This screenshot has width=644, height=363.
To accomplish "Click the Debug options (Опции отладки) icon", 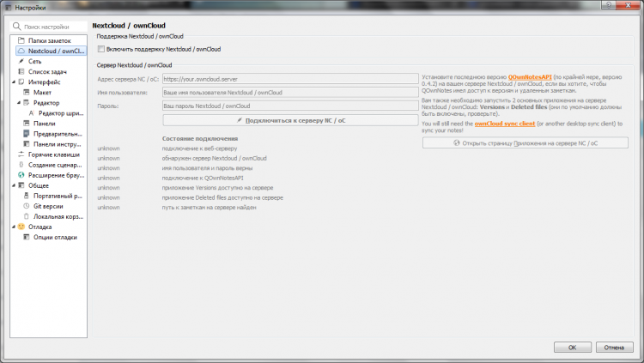I will coord(27,237).
